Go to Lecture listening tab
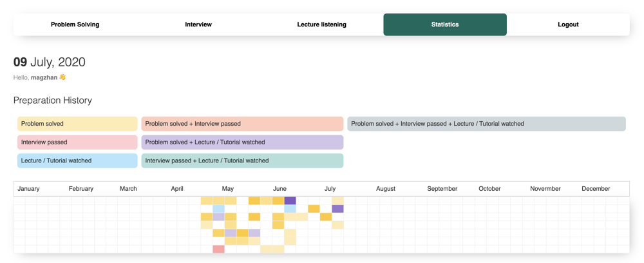This screenshot has height=263, width=644. 321,24
